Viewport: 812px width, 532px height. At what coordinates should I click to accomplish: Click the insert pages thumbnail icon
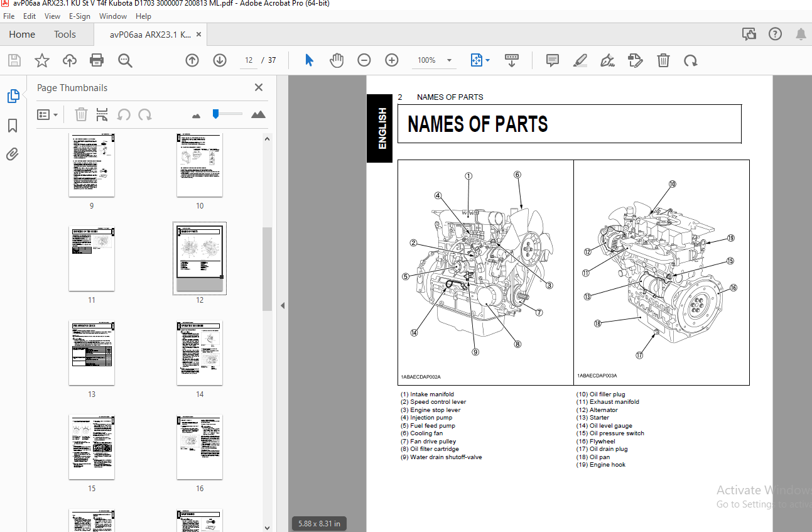click(x=102, y=114)
